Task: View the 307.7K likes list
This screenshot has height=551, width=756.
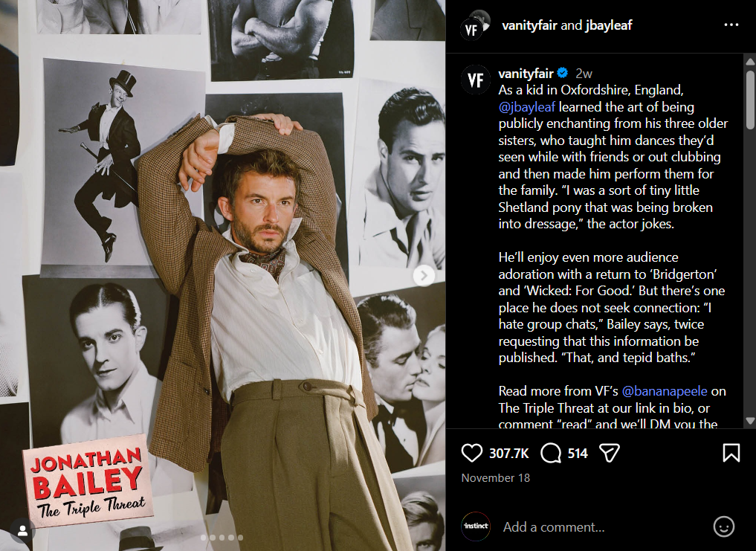Action: (x=508, y=454)
